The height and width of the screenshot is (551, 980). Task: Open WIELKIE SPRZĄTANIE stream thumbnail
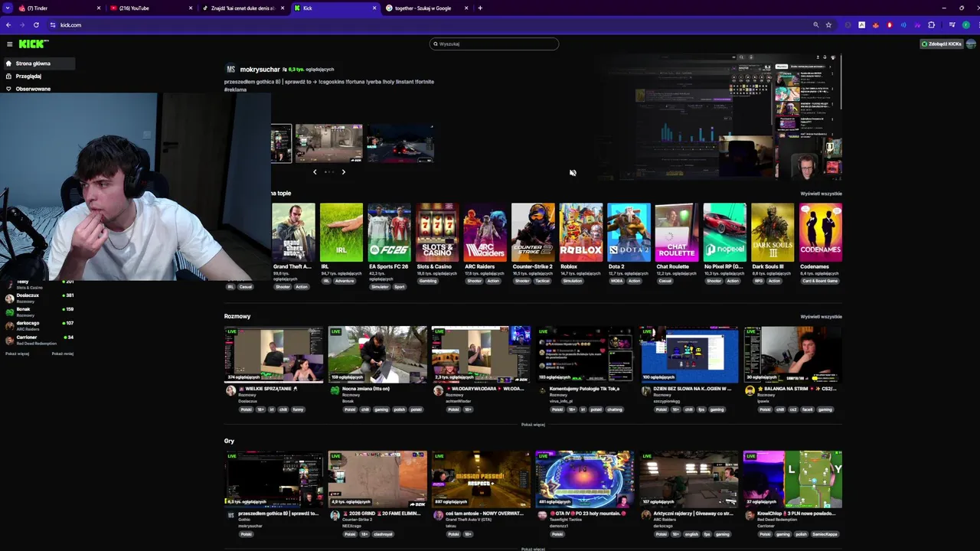(x=273, y=354)
